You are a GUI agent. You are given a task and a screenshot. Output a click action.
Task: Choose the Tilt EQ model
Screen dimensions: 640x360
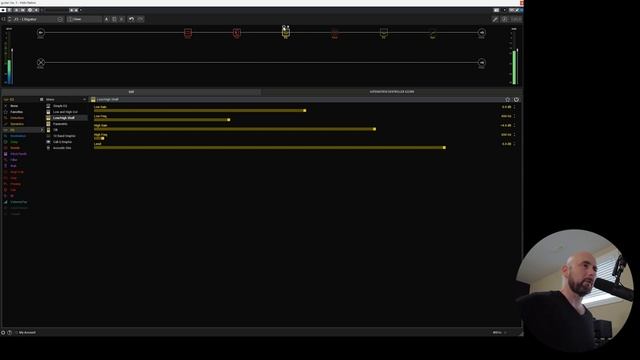(x=56, y=130)
